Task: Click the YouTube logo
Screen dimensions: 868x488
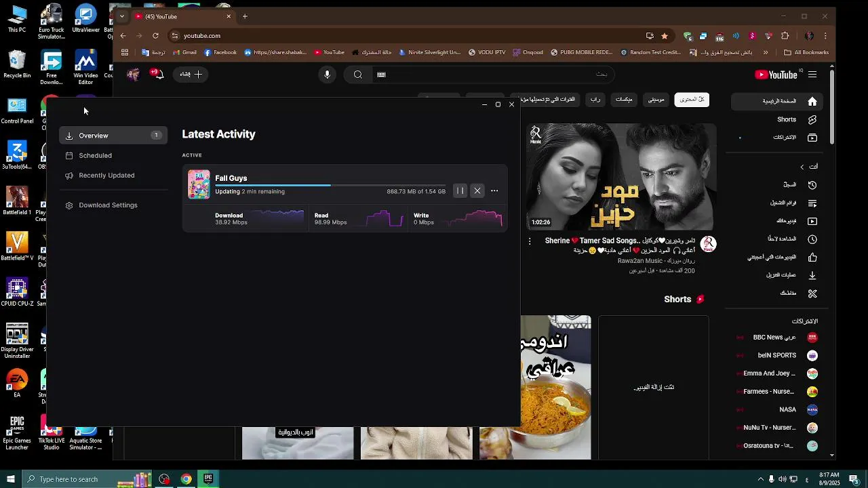Action: 776,75
